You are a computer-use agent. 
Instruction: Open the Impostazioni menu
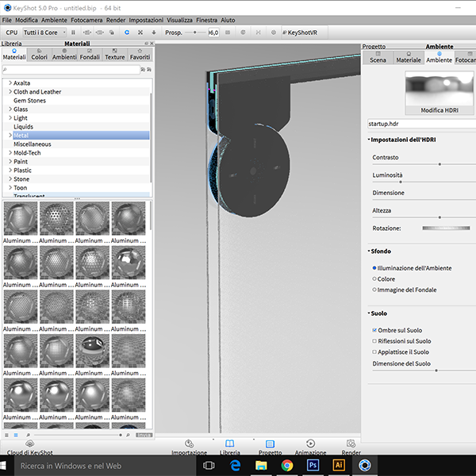click(146, 20)
